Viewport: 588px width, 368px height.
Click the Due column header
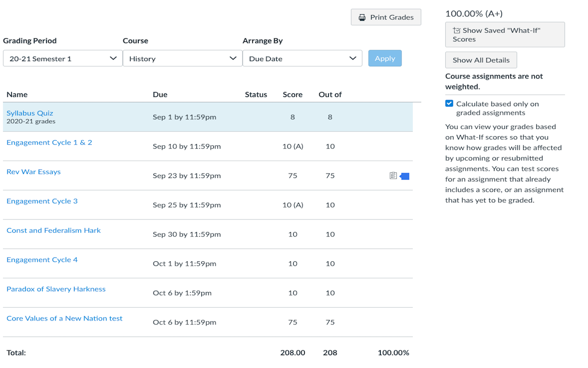[x=160, y=95]
